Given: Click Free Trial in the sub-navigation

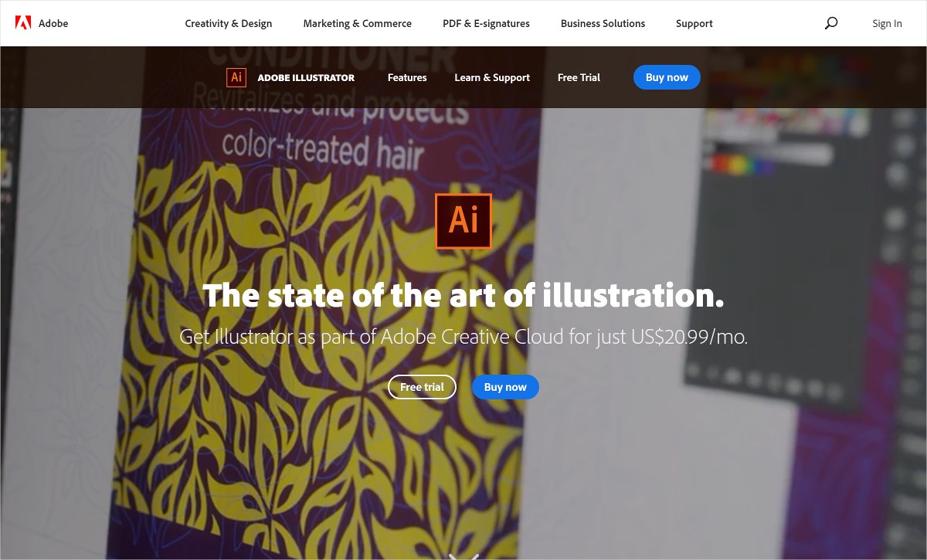Looking at the screenshot, I should [x=579, y=77].
